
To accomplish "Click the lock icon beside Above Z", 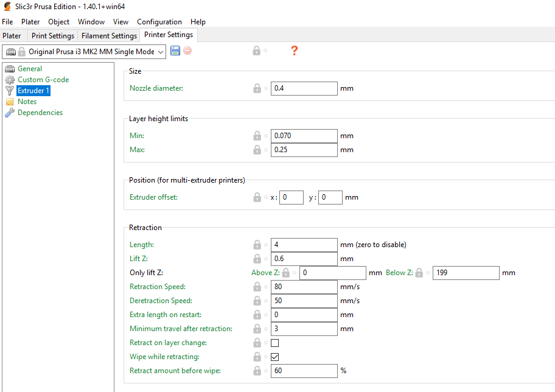I will point(285,273).
